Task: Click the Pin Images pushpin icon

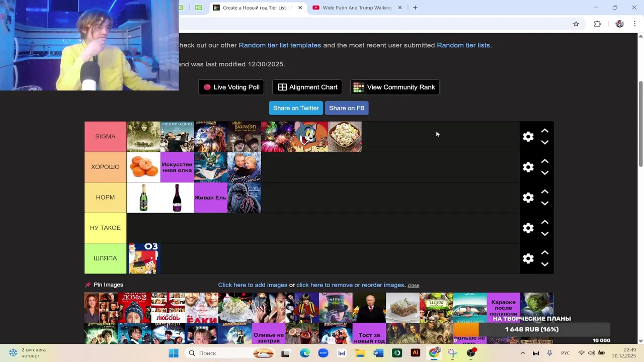Action: coord(88,285)
